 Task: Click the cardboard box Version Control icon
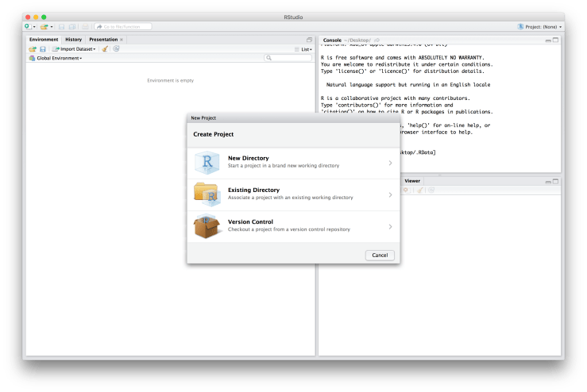click(207, 226)
